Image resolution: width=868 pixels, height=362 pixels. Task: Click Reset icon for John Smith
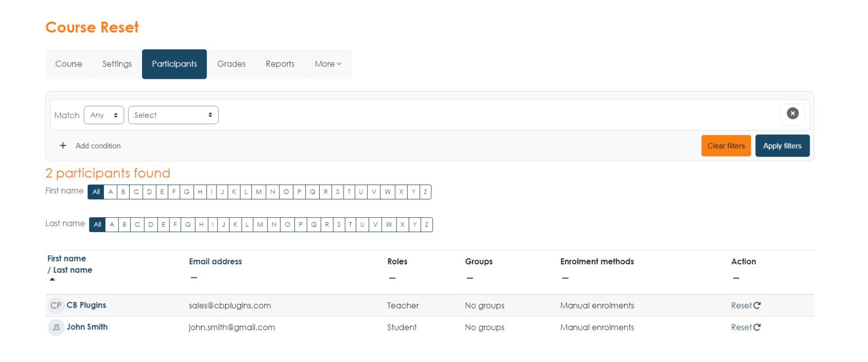pos(757,327)
